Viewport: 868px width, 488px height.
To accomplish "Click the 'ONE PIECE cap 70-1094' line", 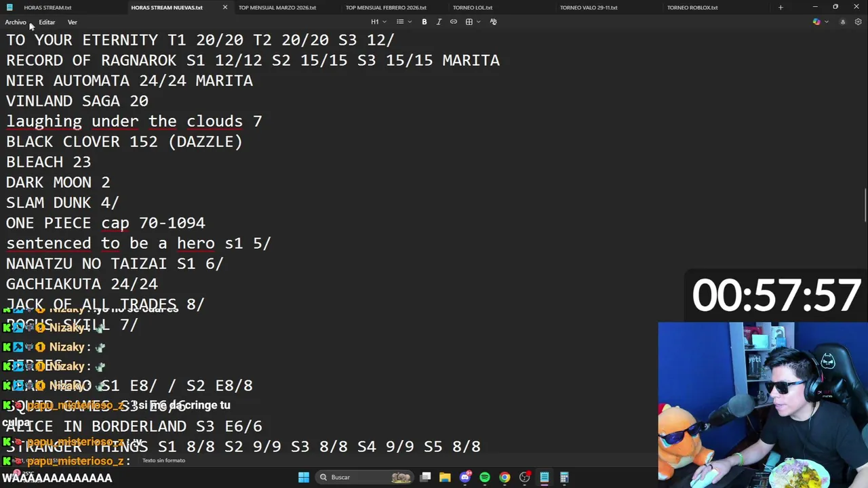I will (x=106, y=223).
